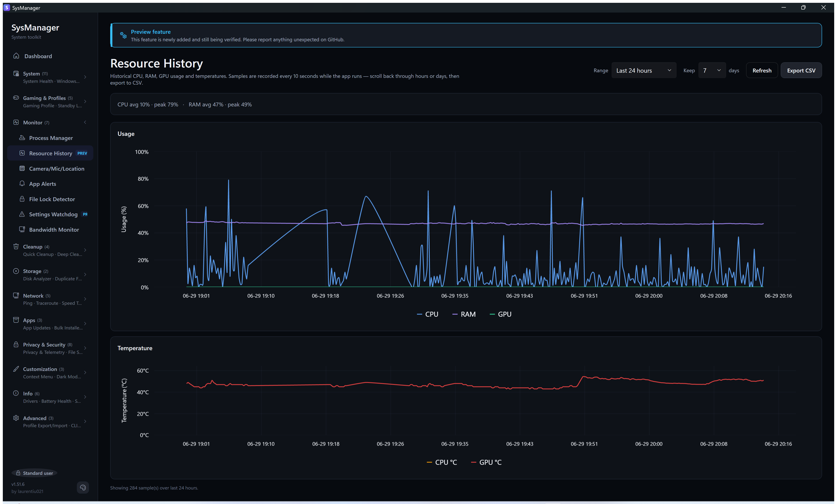Click the App Alerts bell icon
This screenshot has width=837, height=504.
22,183
